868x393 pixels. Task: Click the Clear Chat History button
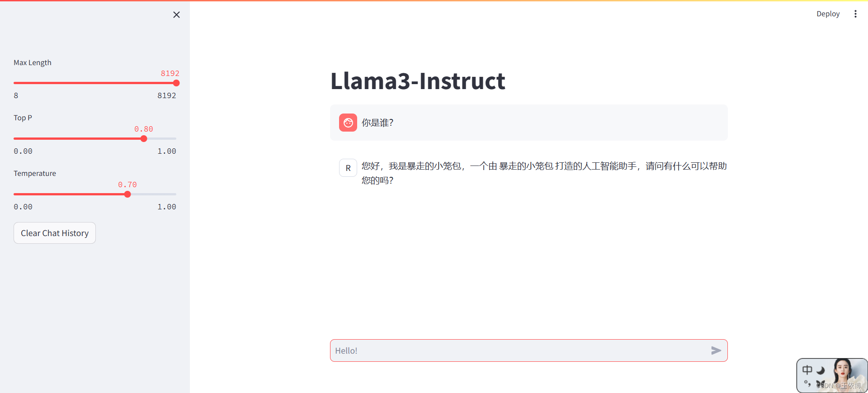54,233
